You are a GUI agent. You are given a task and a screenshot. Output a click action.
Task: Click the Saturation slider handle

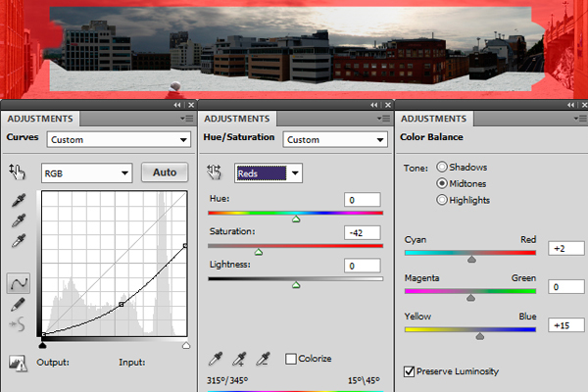pos(259,252)
